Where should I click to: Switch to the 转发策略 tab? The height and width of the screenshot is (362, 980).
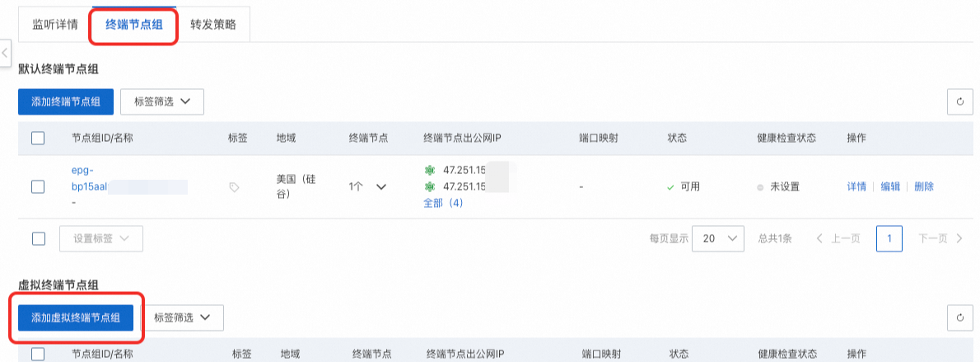coord(212,25)
